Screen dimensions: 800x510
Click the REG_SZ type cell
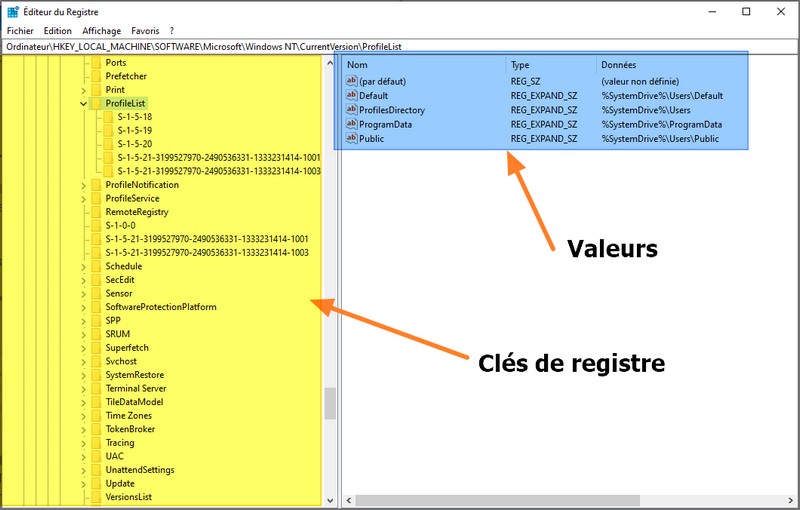click(525, 81)
